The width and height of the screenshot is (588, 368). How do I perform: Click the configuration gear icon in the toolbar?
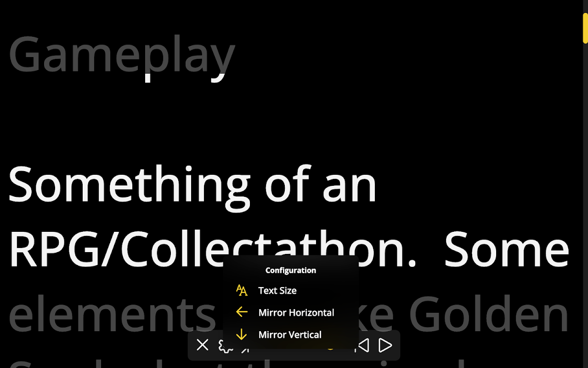point(226,346)
